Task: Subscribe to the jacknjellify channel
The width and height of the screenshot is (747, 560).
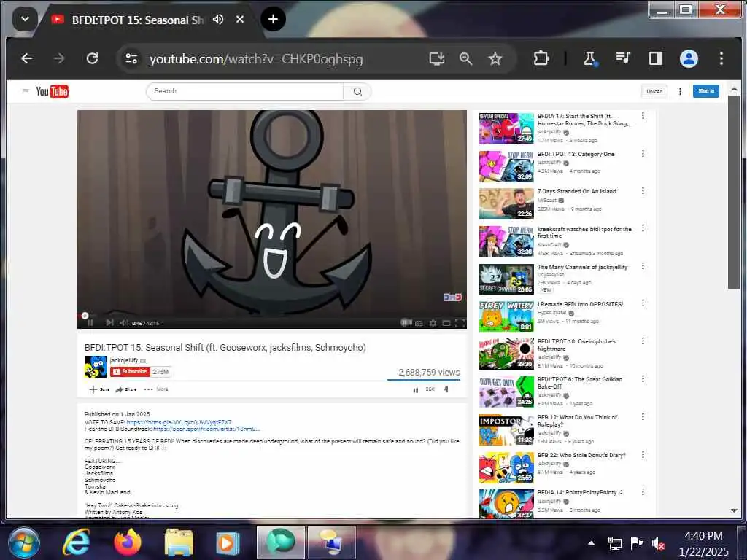Action: (x=131, y=372)
